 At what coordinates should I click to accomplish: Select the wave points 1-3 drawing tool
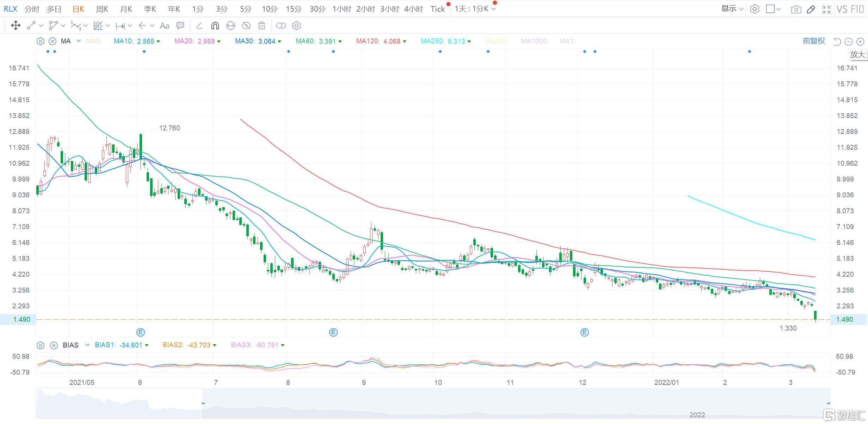coord(75,25)
